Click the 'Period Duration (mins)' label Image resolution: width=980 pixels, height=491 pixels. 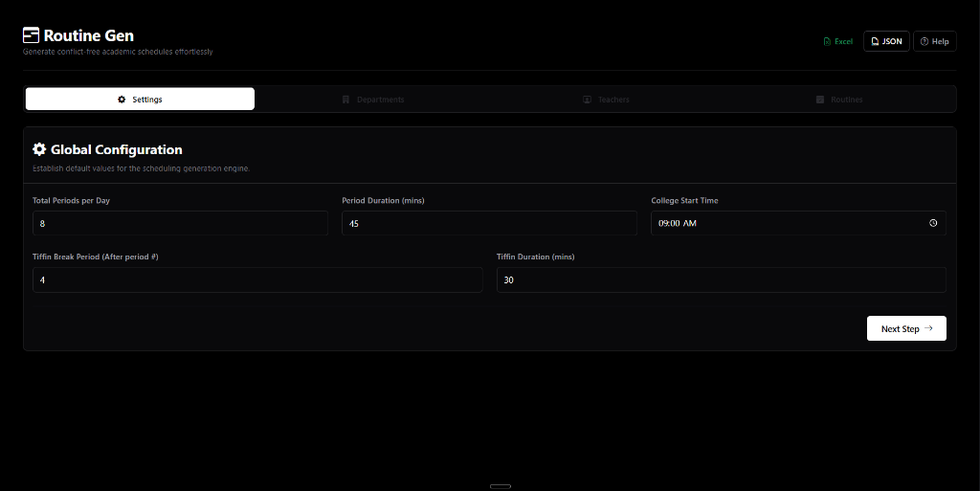383,201
